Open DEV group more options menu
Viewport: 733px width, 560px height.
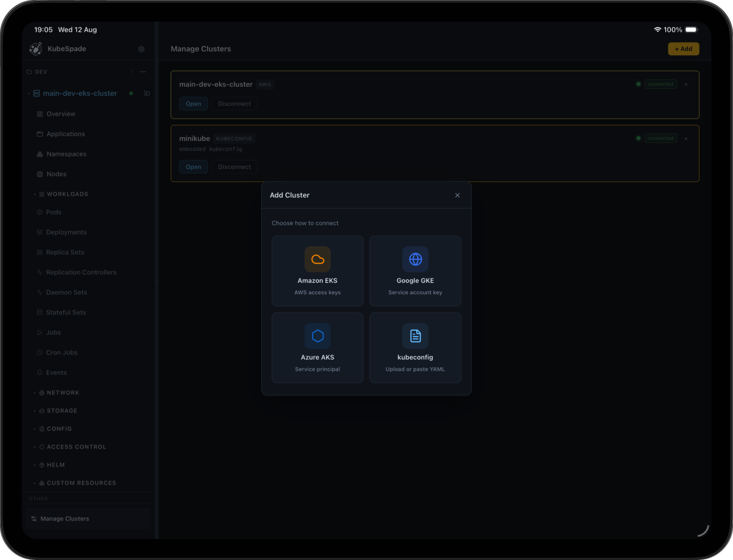(143, 72)
